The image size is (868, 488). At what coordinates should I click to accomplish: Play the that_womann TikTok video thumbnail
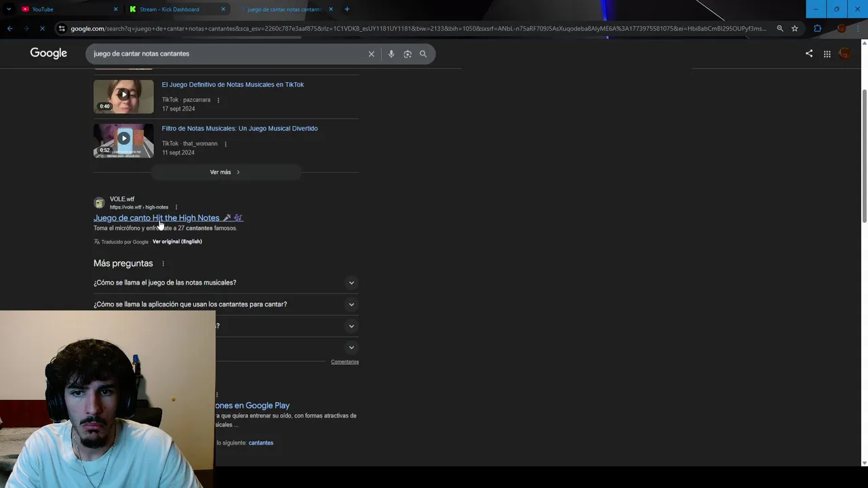click(x=123, y=140)
